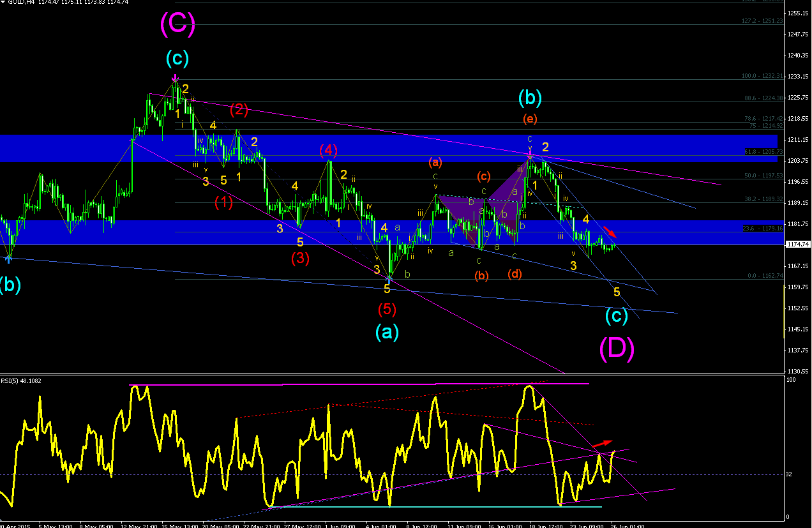
Task: Click price axis value 1152.55
Action: click(x=798, y=308)
